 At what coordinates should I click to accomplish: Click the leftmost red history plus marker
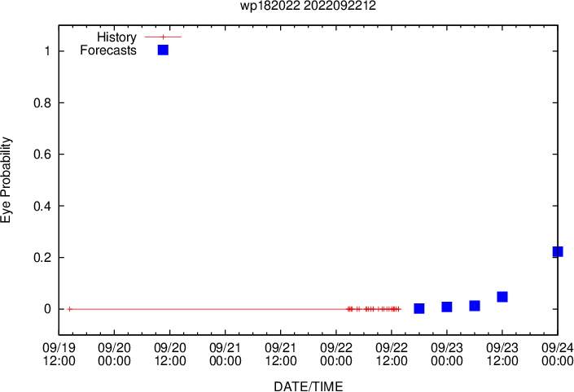pyautogui.click(x=70, y=309)
